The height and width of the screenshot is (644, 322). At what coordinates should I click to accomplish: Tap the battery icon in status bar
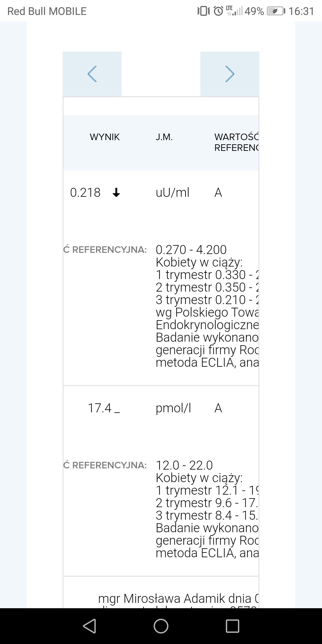tap(276, 11)
